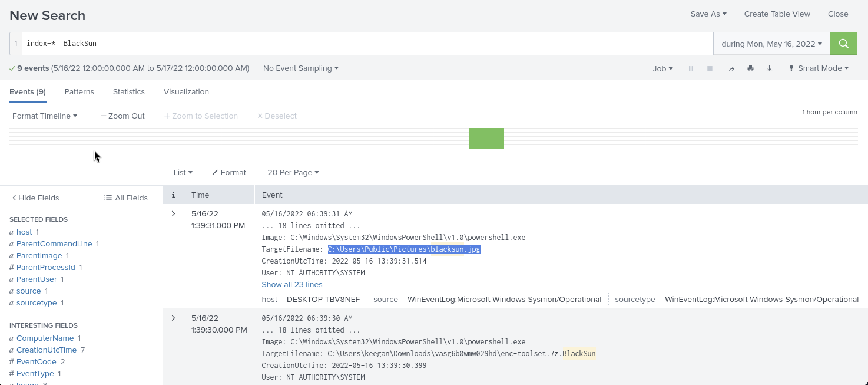Expand the 1:39:31.000 PM event
The image size is (868, 385).
pos(173,214)
